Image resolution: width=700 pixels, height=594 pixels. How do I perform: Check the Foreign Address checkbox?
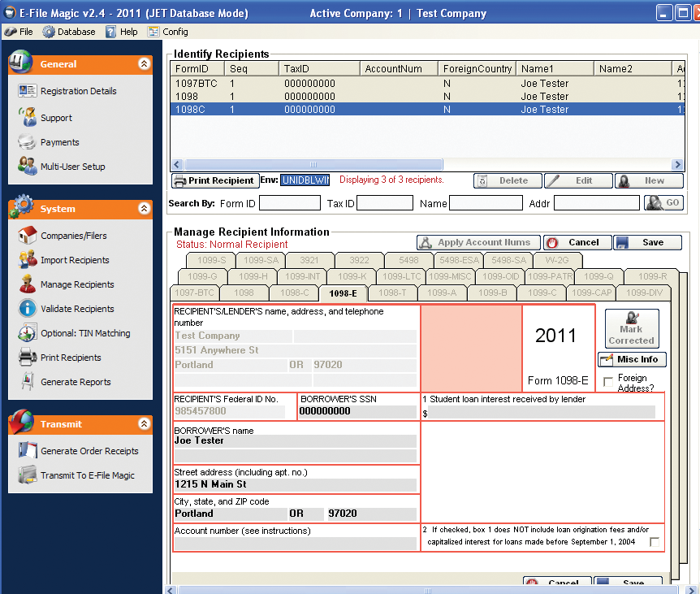pyautogui.click(x=608, y=382)
